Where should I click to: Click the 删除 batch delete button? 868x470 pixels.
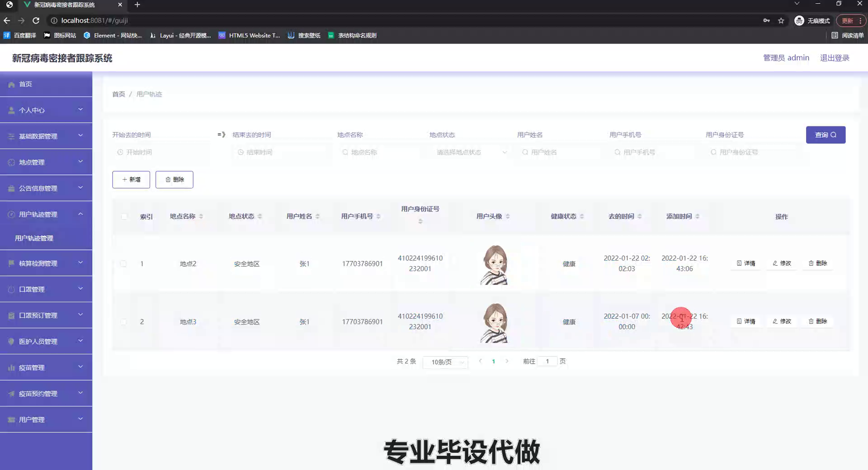point(175,179)
